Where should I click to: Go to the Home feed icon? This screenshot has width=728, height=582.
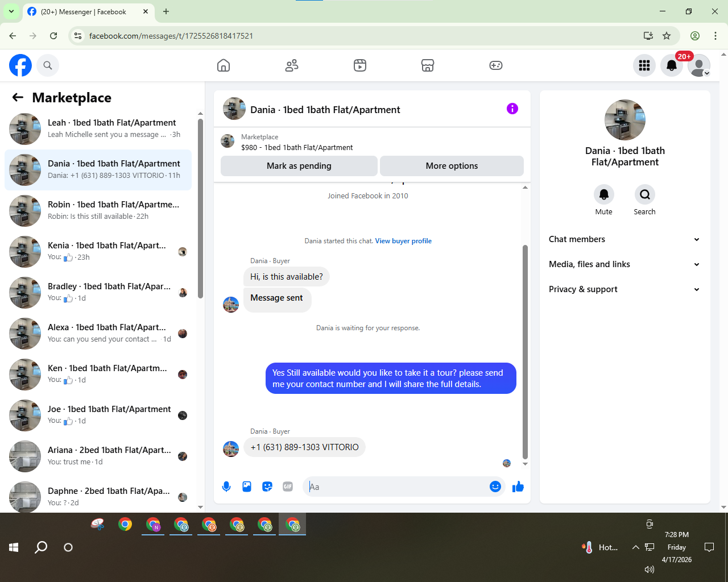(224, 65)
